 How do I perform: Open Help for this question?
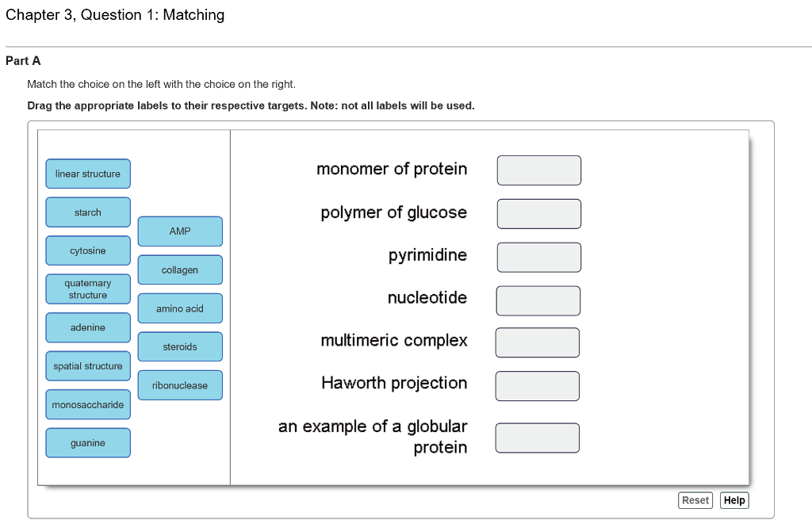coord(733,500)
